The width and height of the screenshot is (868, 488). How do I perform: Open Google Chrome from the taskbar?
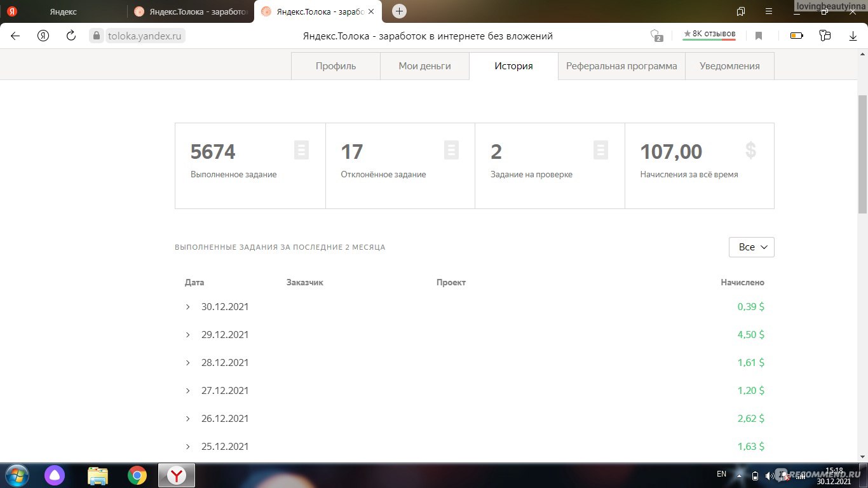pos(137,475)
